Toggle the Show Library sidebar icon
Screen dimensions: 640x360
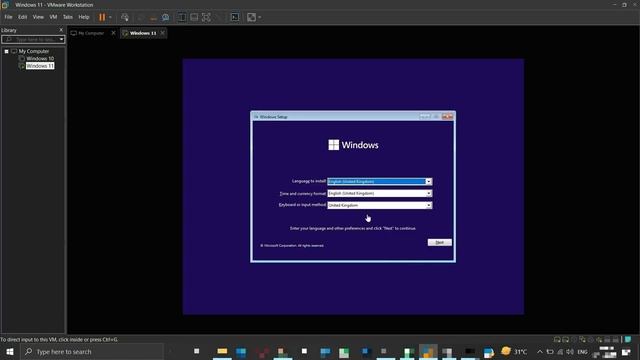pos(182,17)
